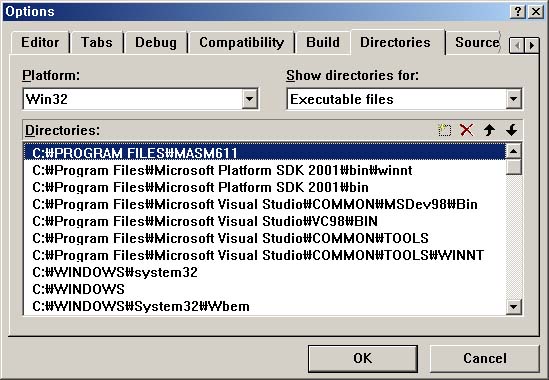The image size is (549, 380).
Task: Click the Platform: label
Action: [51, 75]
